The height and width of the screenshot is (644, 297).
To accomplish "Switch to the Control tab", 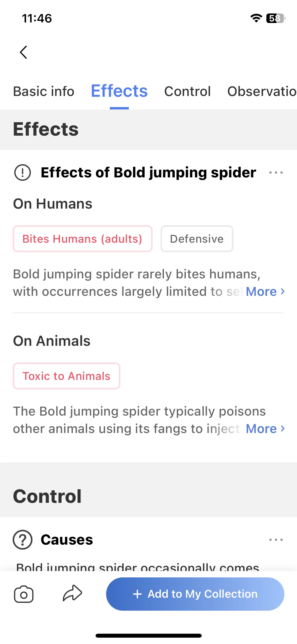I will pos(187,91).
